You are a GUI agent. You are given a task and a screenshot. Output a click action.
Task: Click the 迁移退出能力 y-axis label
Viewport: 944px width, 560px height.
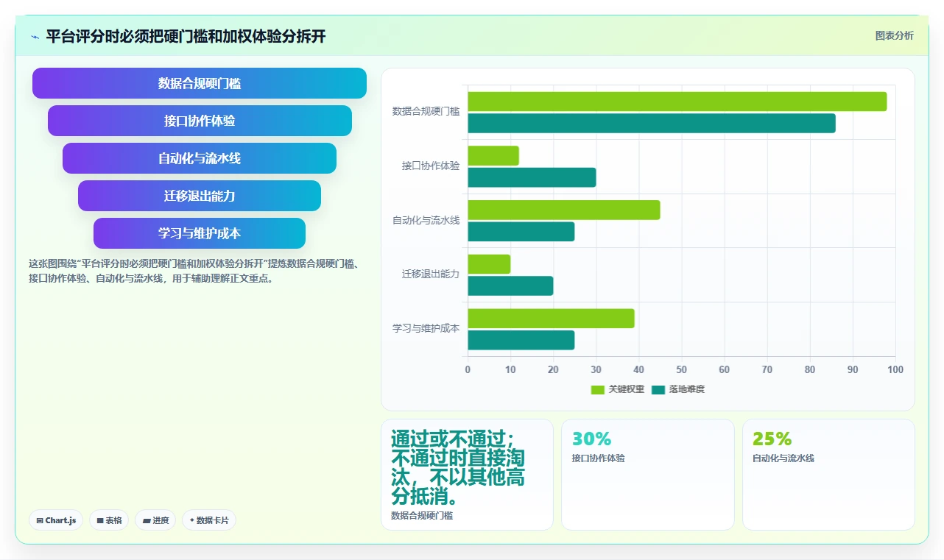pos(431,274)
